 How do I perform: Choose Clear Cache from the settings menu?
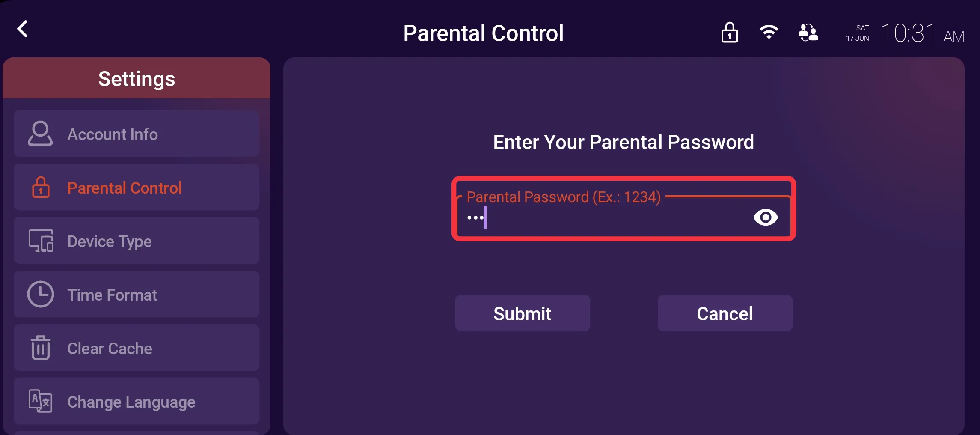tap(137, 348)
